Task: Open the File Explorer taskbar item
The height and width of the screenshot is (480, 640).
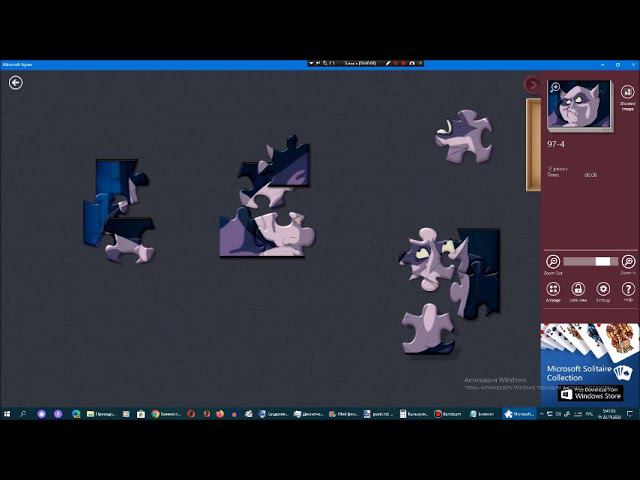Action: point(101,414)
